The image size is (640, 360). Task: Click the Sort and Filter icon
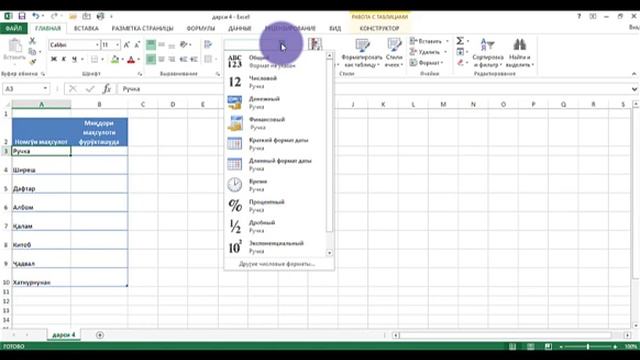[x=487, y=44]
